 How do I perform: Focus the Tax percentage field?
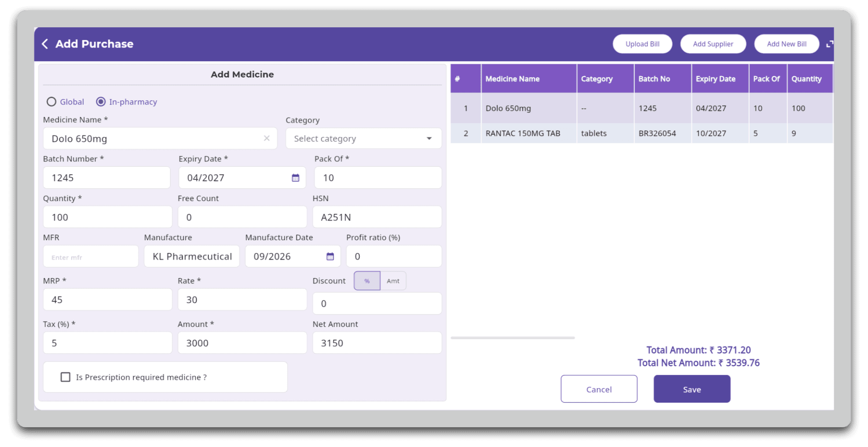tap(107, 343)
